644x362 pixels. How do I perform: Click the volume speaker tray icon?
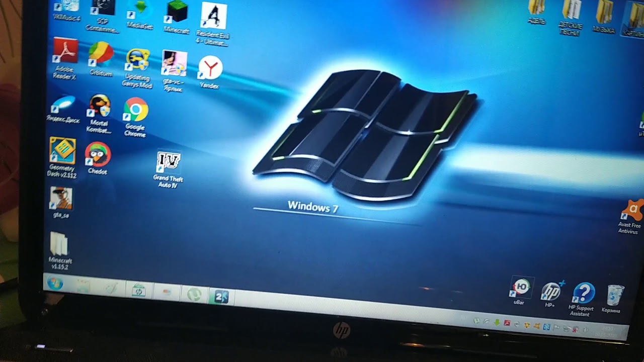(x=585, y=330)
